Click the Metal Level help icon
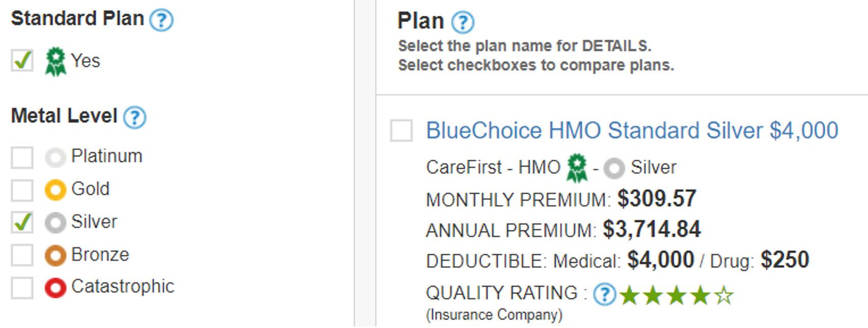 (x=135, y=117)
